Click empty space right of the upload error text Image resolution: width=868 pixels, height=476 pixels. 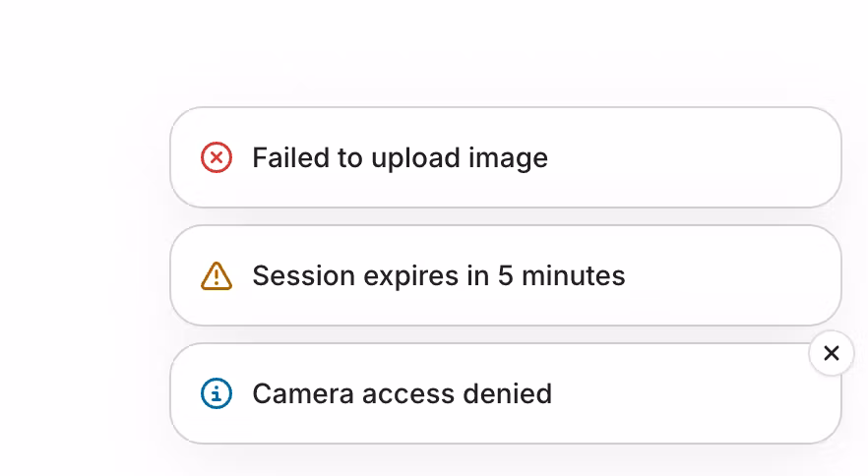tap(692, 157)
